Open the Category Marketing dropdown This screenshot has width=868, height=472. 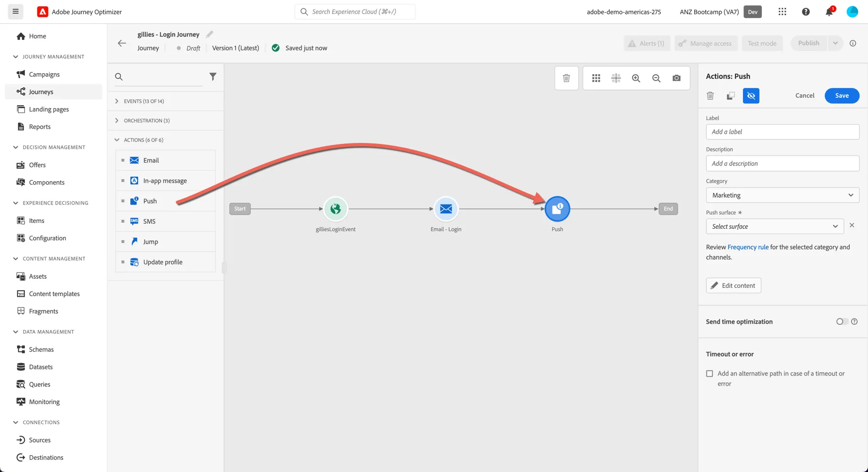[782, 195]
